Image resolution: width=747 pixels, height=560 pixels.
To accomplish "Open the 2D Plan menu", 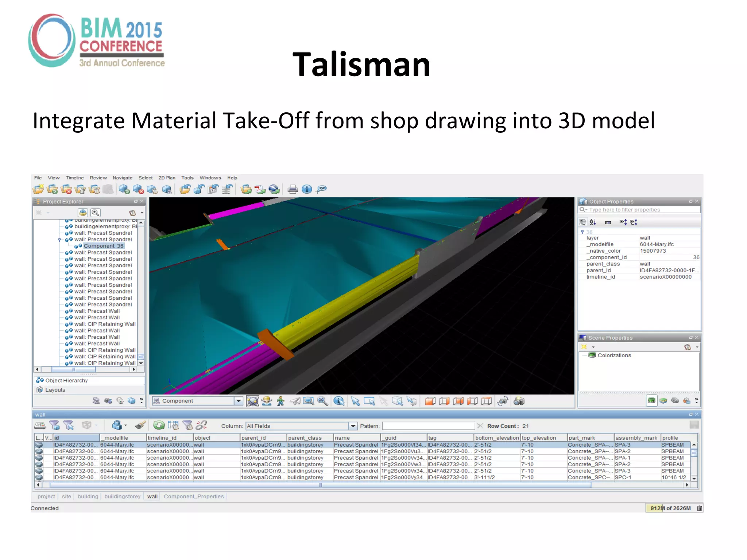I will (x=167, y=178).
